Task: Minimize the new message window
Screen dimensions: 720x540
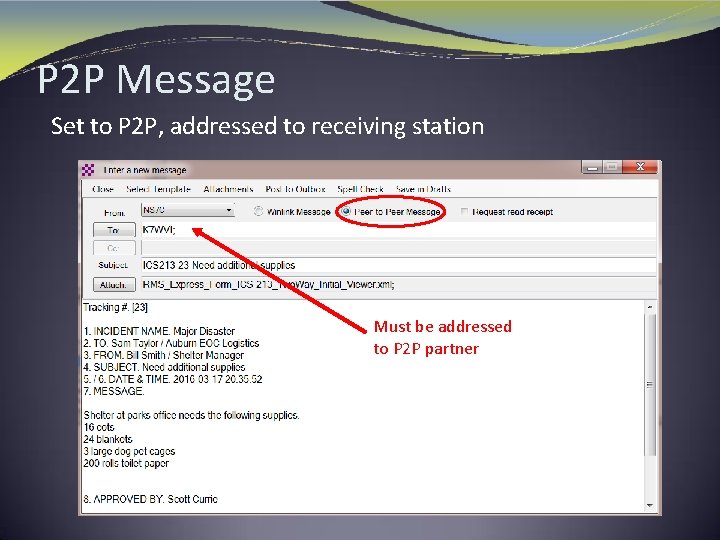Action: click(x=592, y=167)
